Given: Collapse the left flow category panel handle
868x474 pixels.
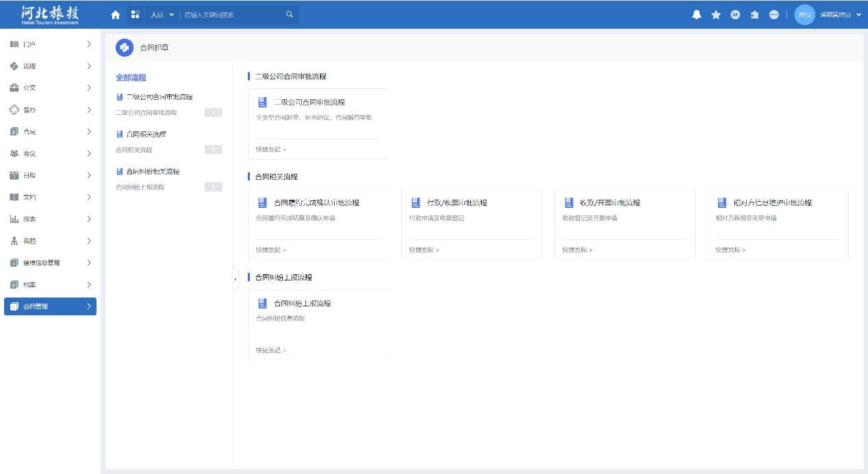Looking at the screenshot, I should (235, 279).
